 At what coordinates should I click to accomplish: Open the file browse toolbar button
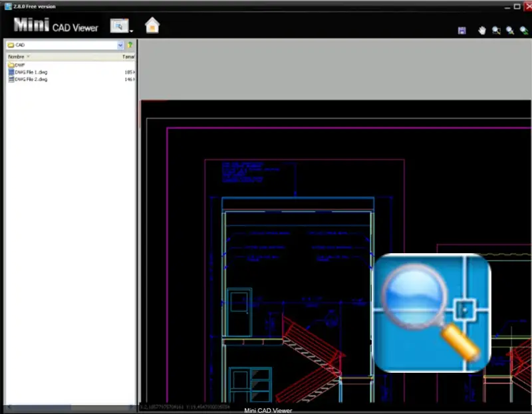click(x=119, y=26)
